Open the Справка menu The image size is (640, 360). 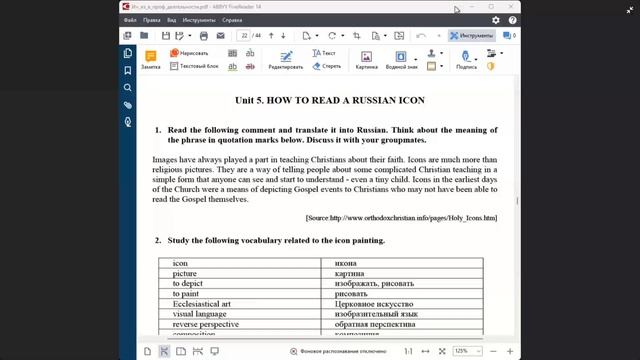pos(232,20)
